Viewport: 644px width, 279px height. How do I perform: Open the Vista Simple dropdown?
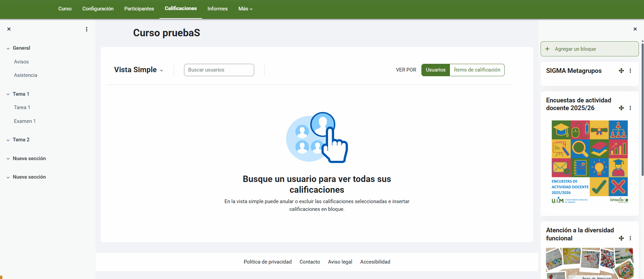point(139,70)
